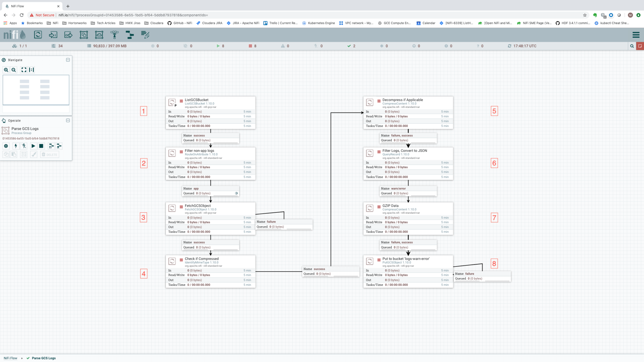Reset canvas zoom with the 1:1 icon
The width and height of the screenshot is (644, 362).
(x=31, y=70)
